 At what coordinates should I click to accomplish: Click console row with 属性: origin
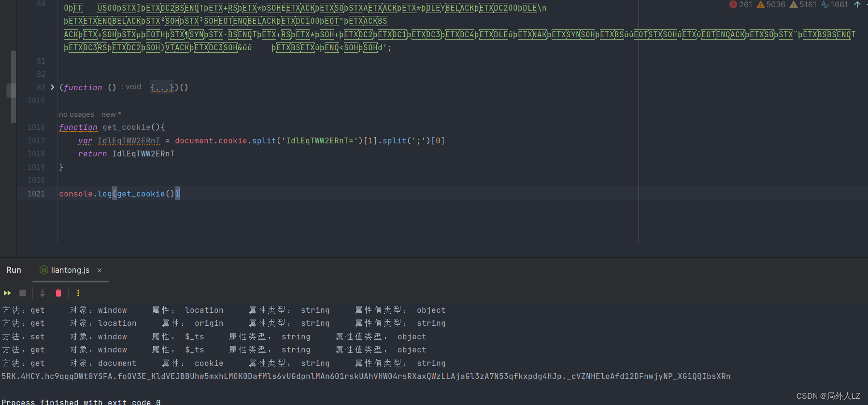[224, 323]
